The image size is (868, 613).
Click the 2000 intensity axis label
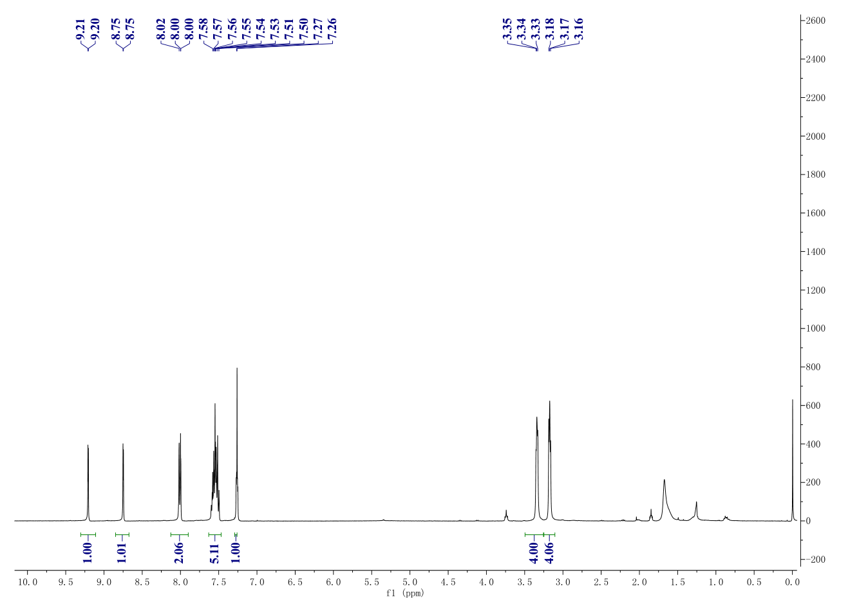816,137
